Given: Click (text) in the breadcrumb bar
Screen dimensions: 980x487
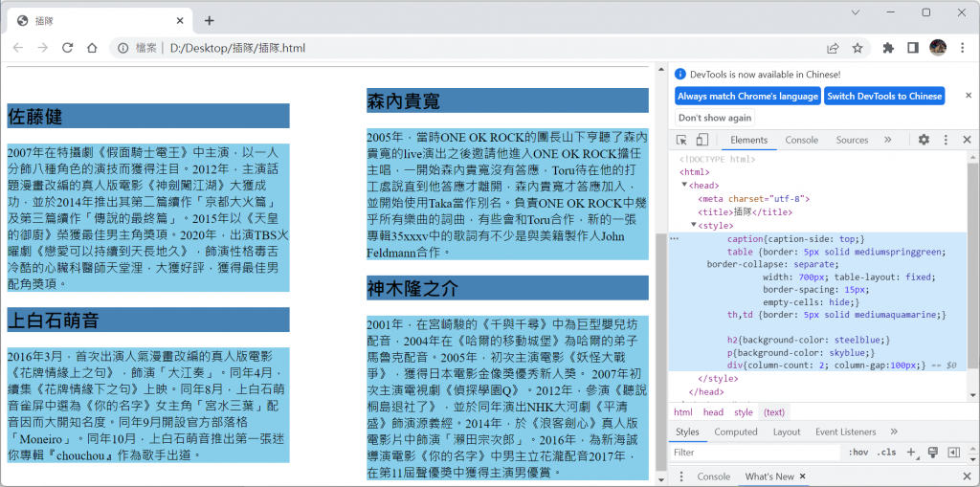Looking at the screenshot, I should click(773, 412).
